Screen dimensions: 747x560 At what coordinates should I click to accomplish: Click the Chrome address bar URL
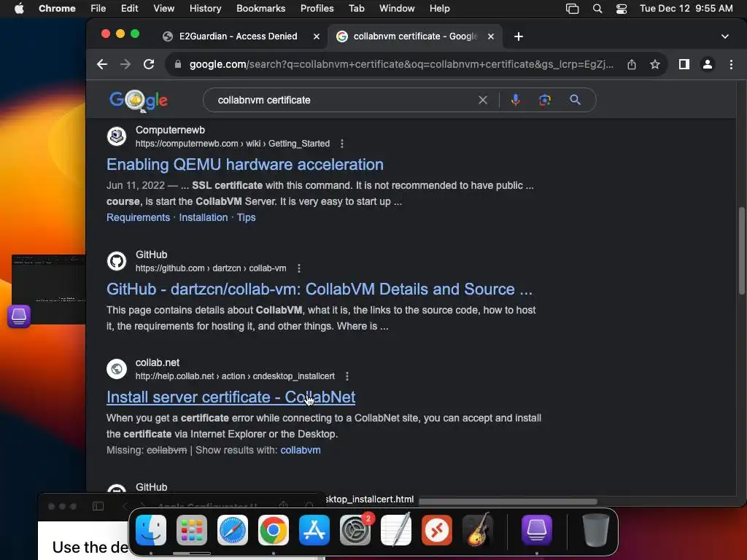(401, 64)
